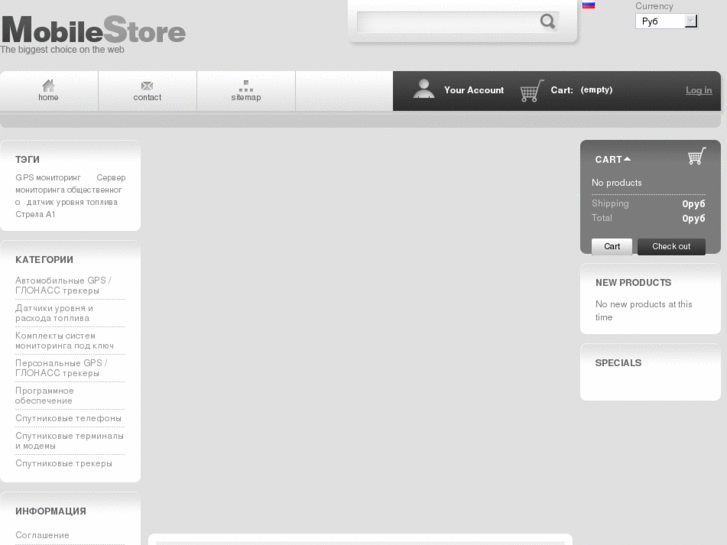The width and height of the screenshot is (727, 545).
Task: Click the Стрела А1 tag
Action: [x=35, y=214]
